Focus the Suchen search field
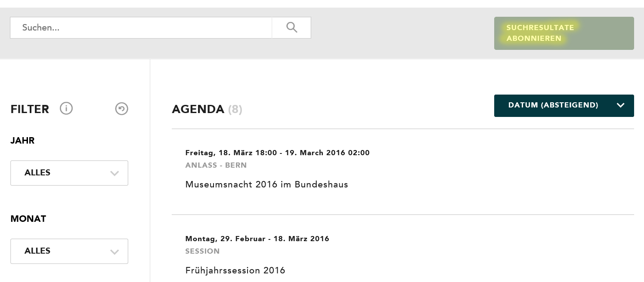The width and height of the screenshot is (644, 282). [x=141, y=28]
